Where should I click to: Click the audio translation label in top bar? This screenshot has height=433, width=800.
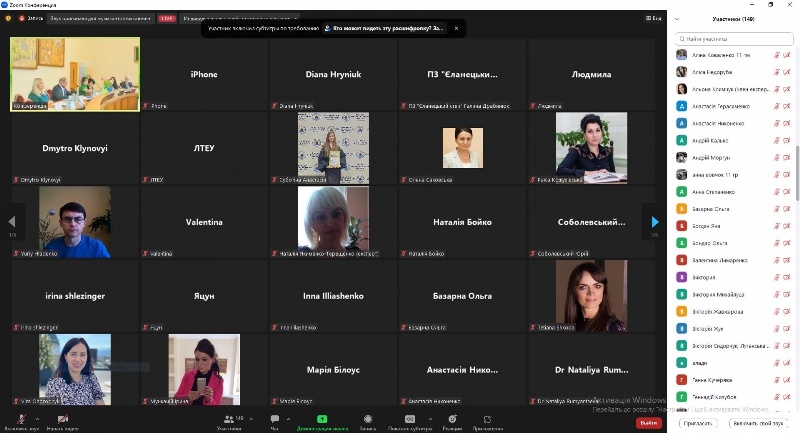pos(101,18)
